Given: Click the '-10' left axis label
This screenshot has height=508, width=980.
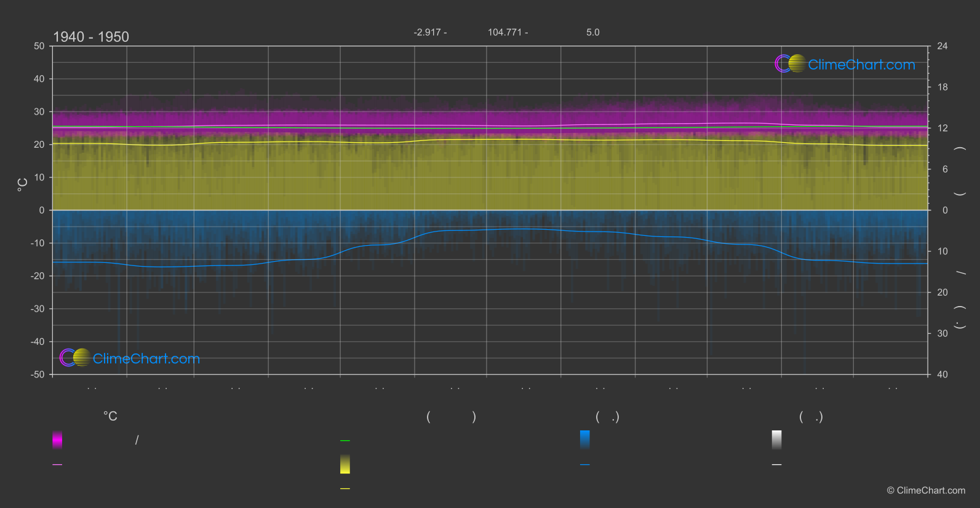Looking at the screenshot, I should [x=38, y=243].
